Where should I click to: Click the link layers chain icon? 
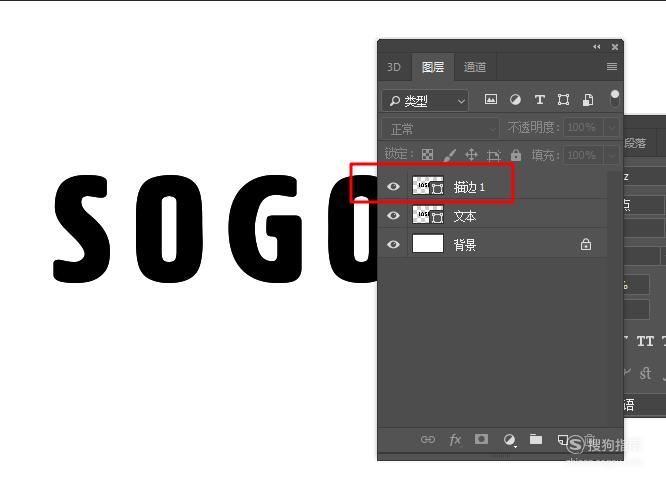428,440
